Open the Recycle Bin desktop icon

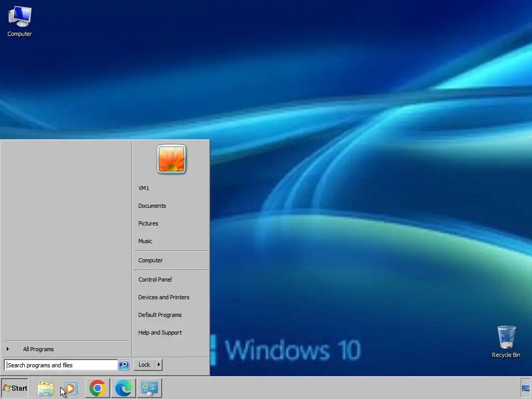(x=506, y=341)
